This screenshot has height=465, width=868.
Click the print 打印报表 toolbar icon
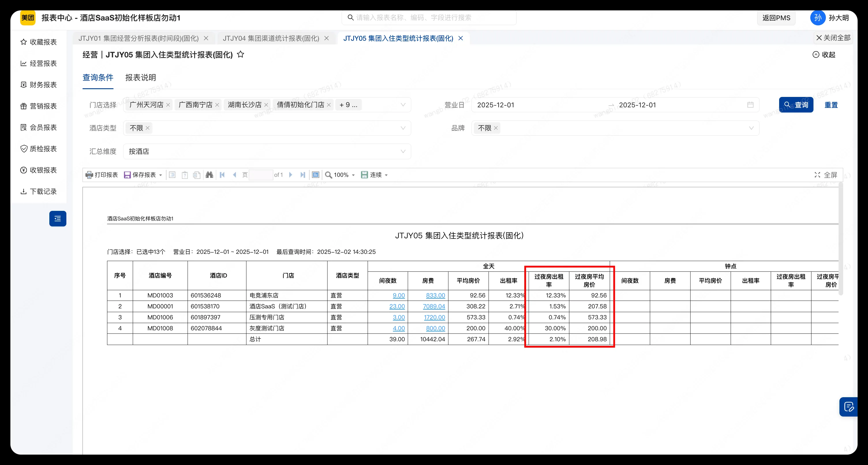101,175
